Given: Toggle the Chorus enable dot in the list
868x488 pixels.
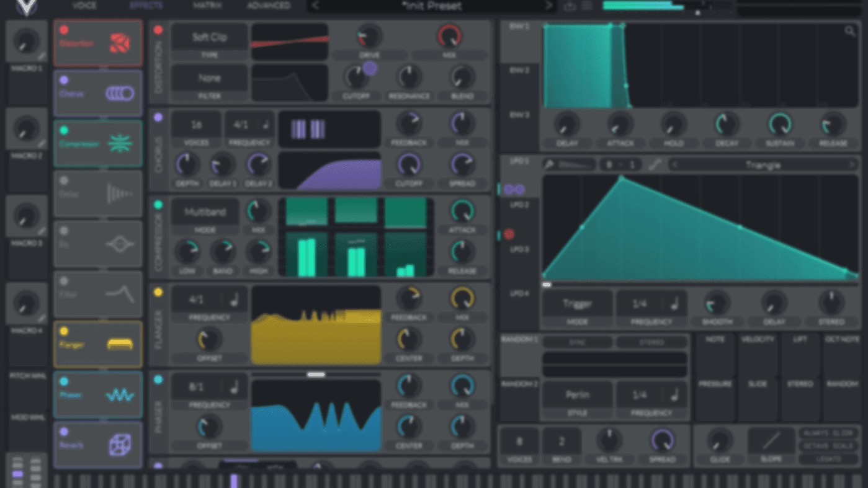Looking at the screenshot, I should 64,80.
